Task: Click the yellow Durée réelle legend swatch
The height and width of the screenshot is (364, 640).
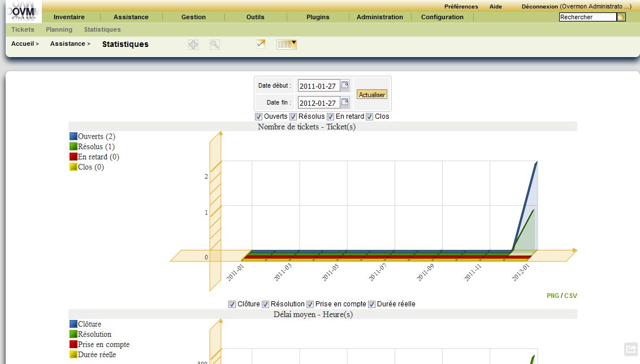Action: (73, 354)
